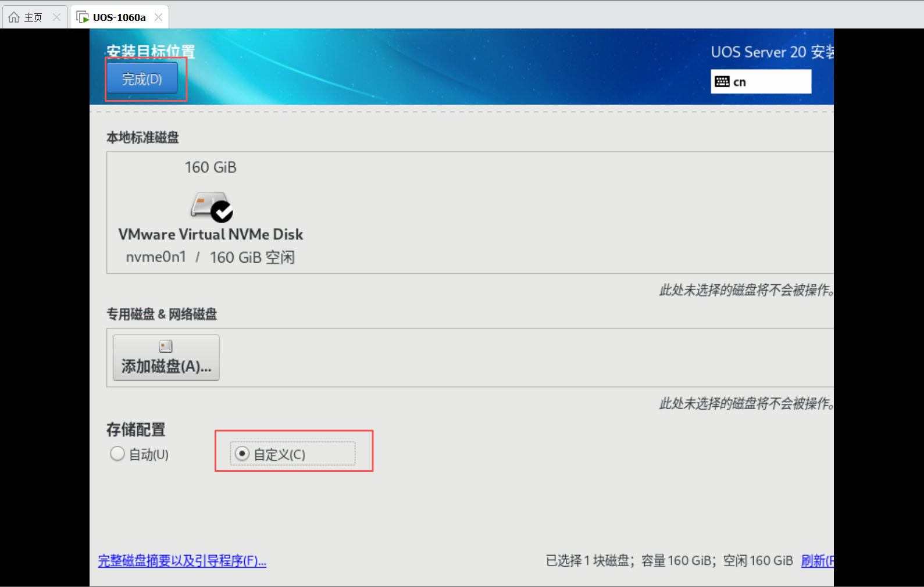This screenshot has height=587, width=924.
Task: Click the nvme0n1 / 160 GiB 空闲 text
Action: pyautogui.click(x=211, y=257)
